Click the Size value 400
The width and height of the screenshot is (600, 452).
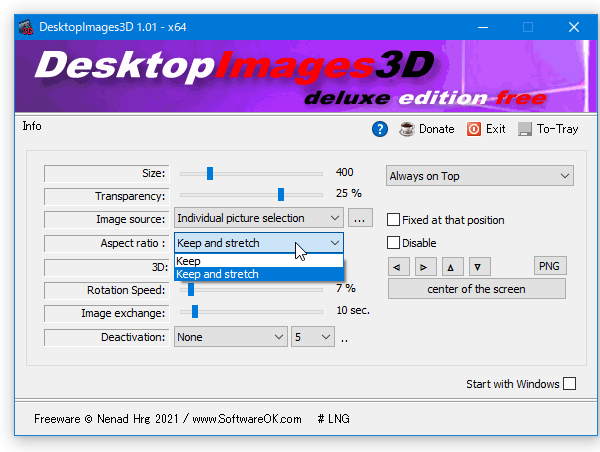pyautogui.click(x=344, y=172)
